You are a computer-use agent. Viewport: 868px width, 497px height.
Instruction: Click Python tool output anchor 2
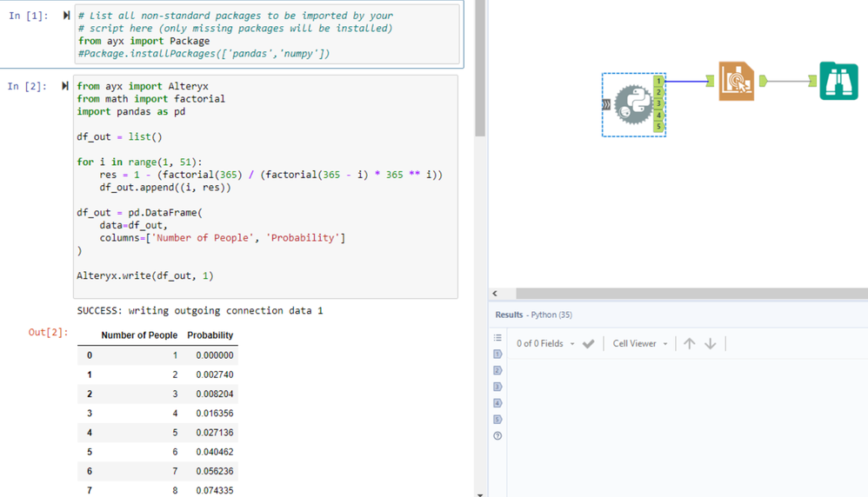point(658,92)
